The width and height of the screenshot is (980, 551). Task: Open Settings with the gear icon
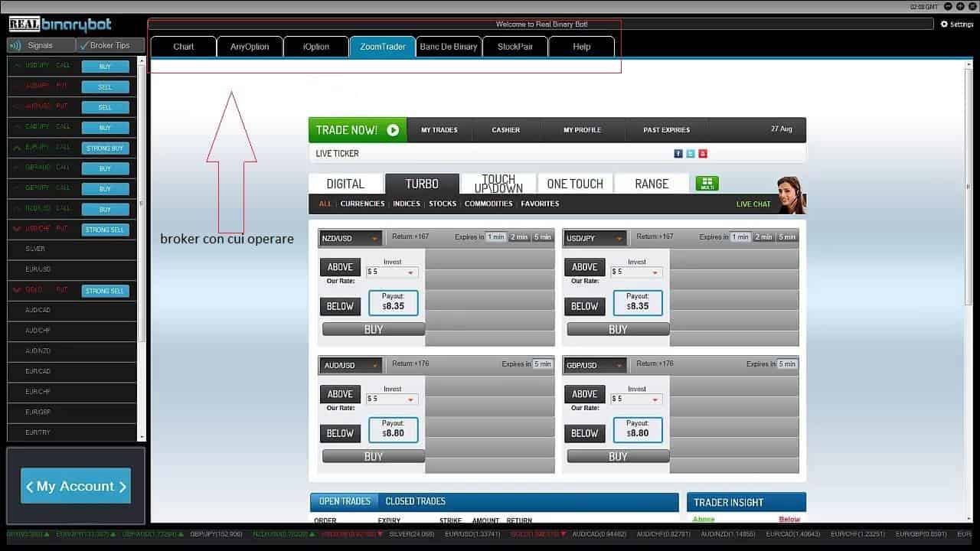944,24
